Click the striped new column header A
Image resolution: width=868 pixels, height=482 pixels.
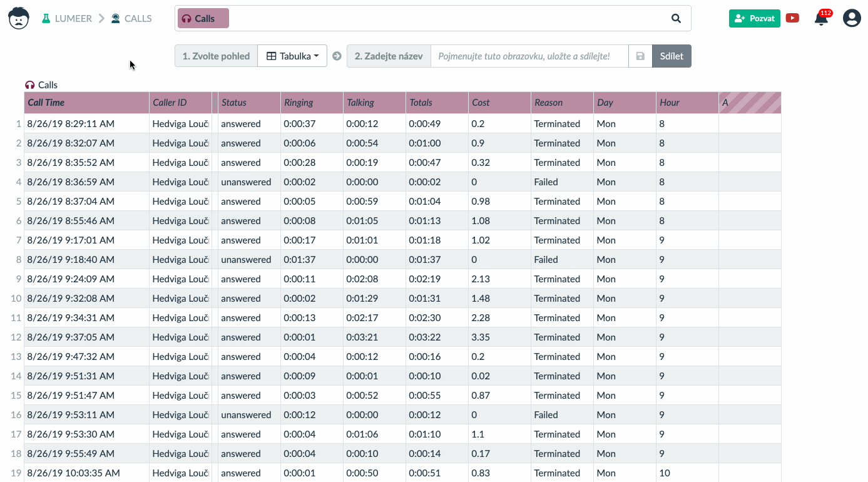point(750,103)
